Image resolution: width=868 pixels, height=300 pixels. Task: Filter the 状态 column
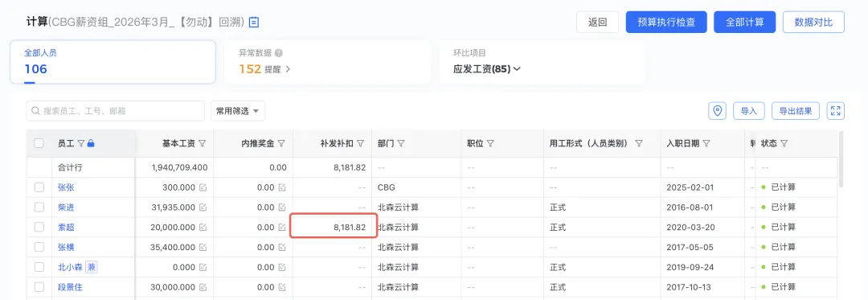click(784, 143)
